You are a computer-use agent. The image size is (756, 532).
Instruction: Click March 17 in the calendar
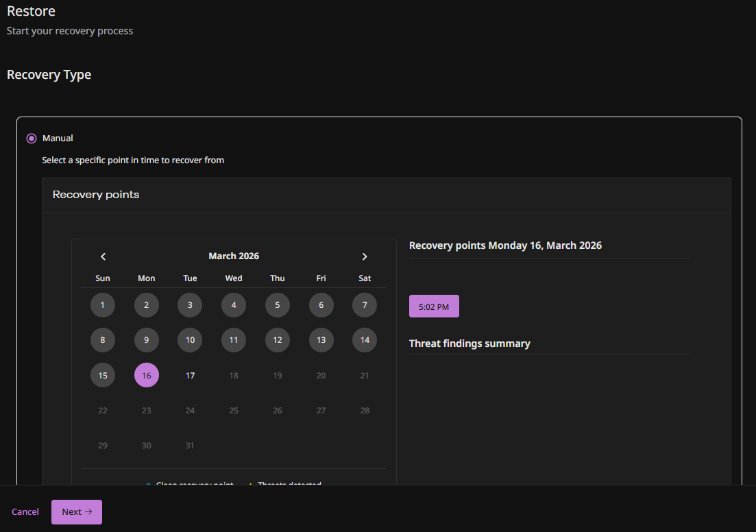coord(190,375)
